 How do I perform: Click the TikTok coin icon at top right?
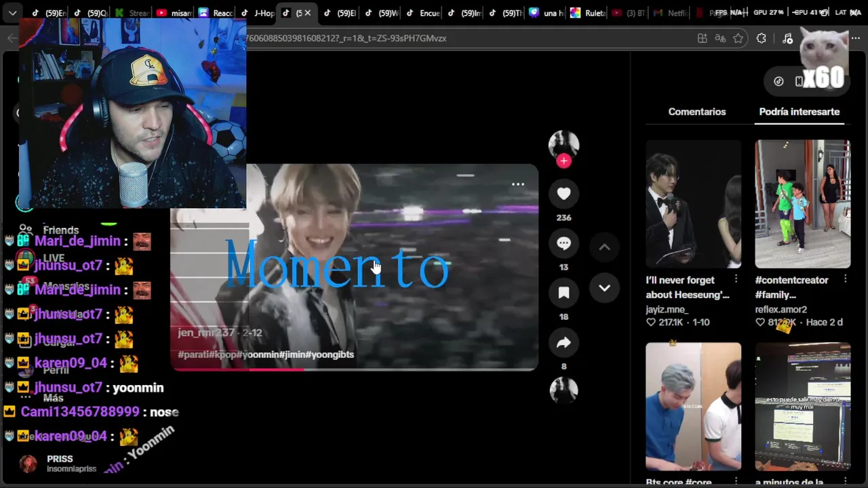pos(778,81)
